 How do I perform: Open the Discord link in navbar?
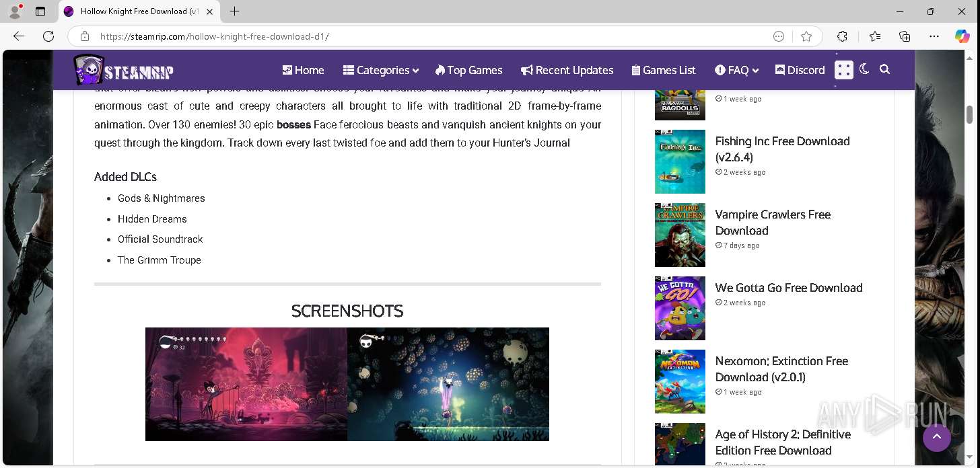click(800, 70)
